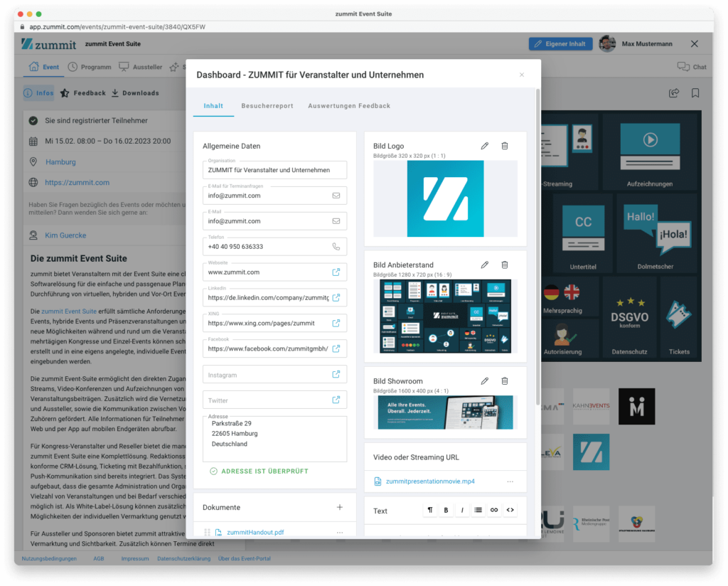Viewport: 728px width, 586px height.
Task: Toggle bold formatting in the text editor
Action: (x=446, y=510)
